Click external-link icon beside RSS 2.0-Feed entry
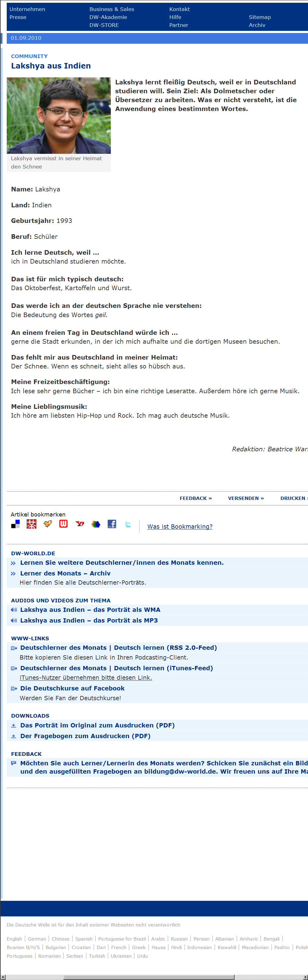This screenshot has width=308, height=980. click(x=14, y=648)
